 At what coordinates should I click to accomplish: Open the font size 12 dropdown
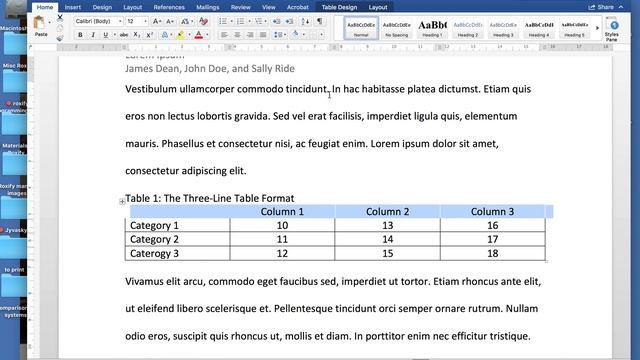[x=145, y=21]
